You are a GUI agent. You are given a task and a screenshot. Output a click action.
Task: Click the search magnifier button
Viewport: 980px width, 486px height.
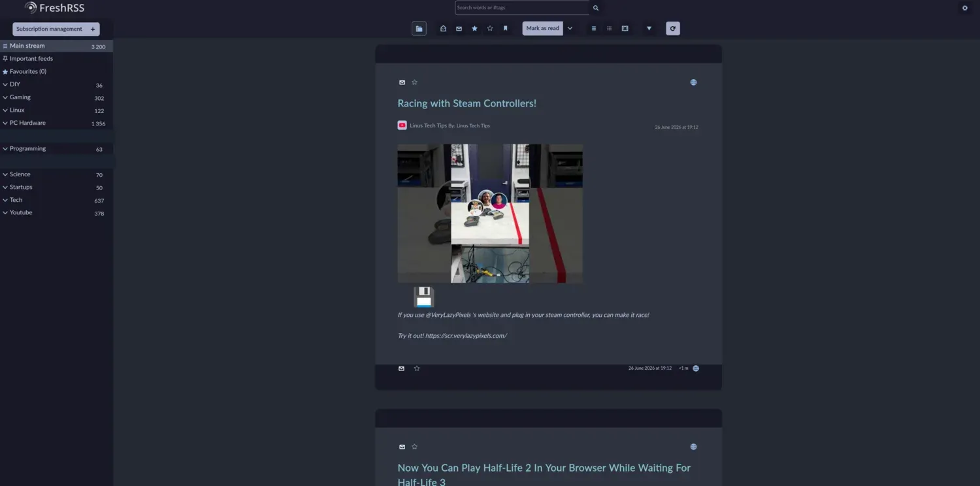click(x=596, y=8)
